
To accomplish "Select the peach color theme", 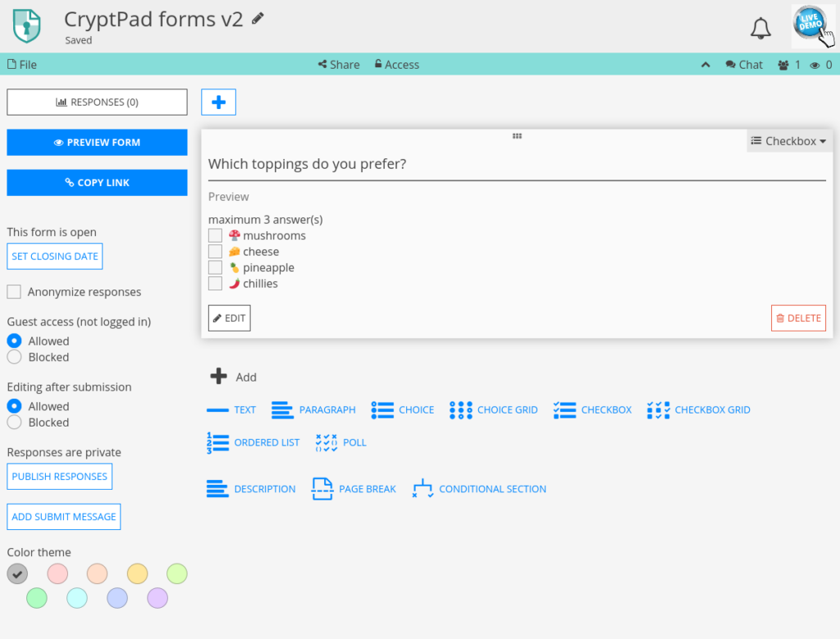I will pyautogui.click(x=97, y=573).
